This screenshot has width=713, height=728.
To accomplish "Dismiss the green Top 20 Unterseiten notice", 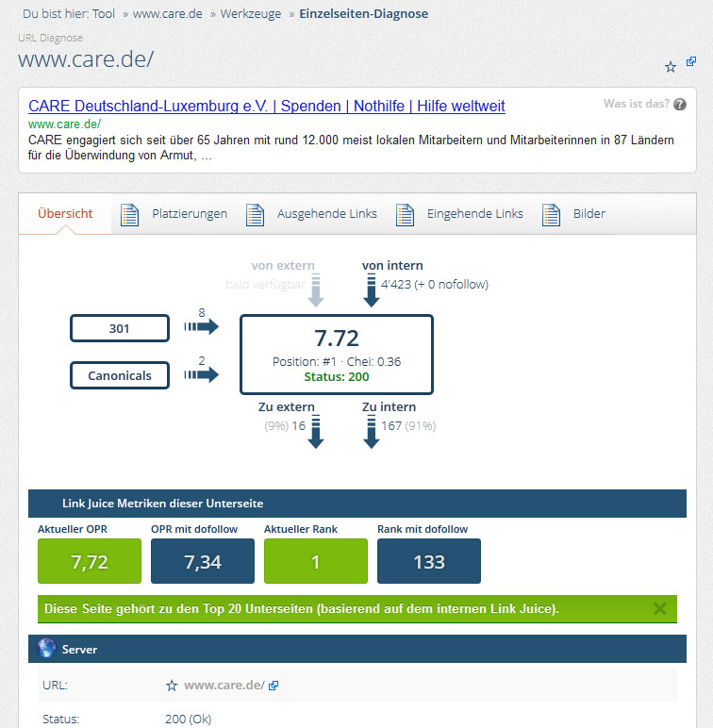I will coord(659,608).
